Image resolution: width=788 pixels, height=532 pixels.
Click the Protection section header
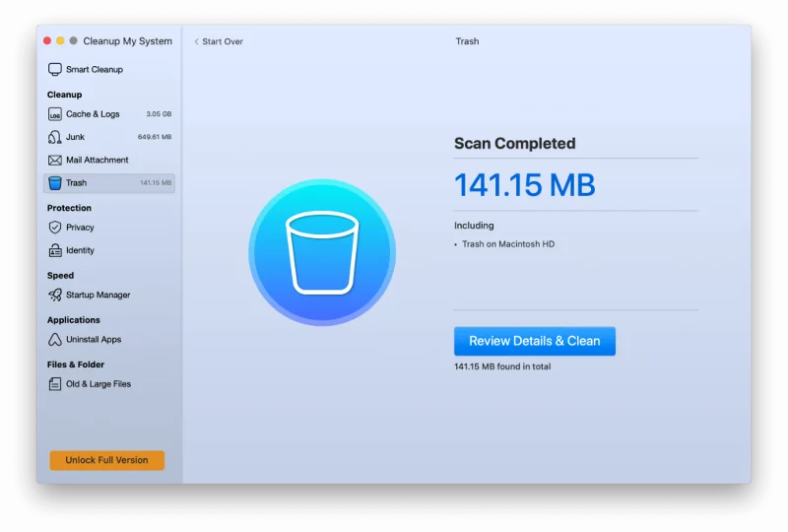[x=69, y=208]
